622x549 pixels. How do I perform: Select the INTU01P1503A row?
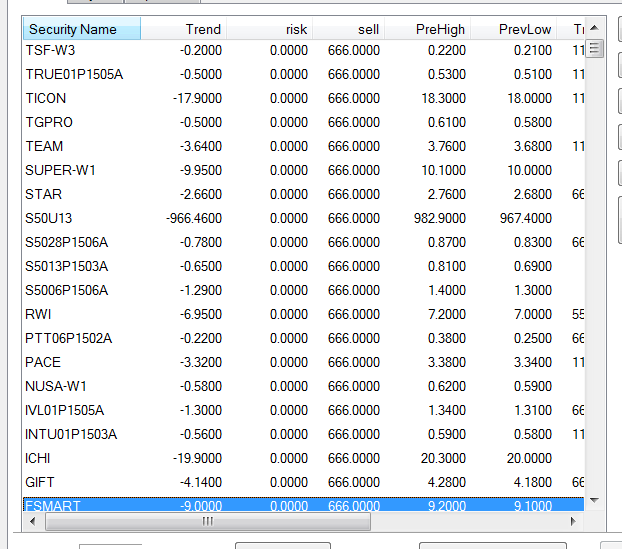(304, 434)
